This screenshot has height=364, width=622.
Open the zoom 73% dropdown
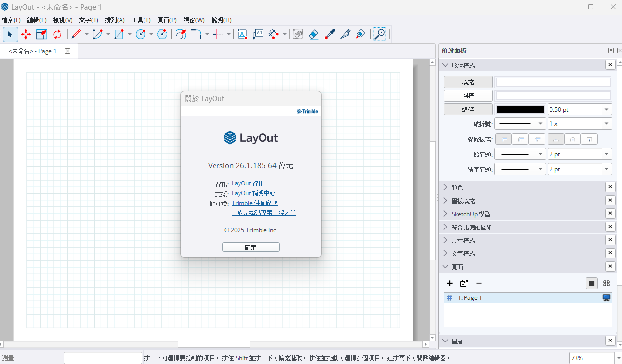(618, 358)
